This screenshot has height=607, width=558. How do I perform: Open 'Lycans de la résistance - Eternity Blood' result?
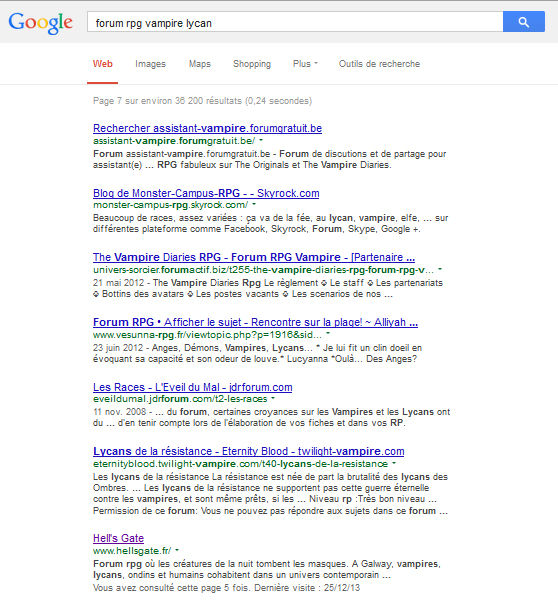tap(249, 451)
